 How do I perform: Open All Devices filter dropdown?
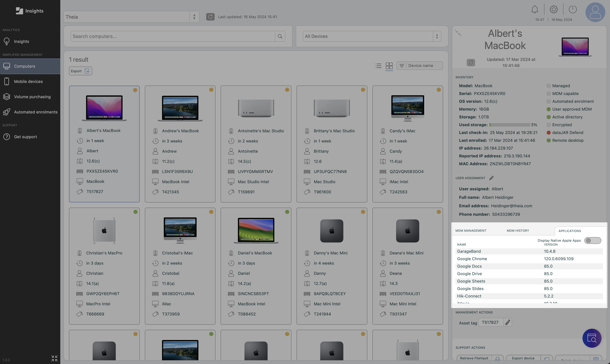[x=372, y=36]
